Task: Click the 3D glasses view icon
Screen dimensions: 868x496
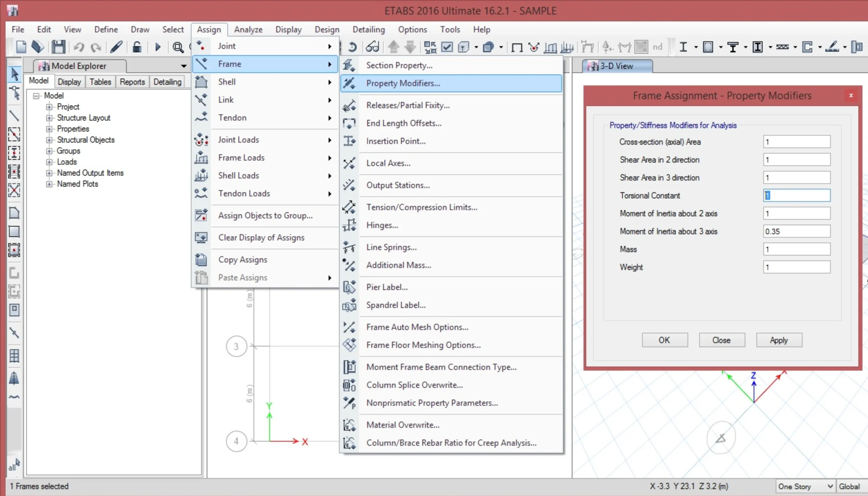Action: tap(372, 47)
